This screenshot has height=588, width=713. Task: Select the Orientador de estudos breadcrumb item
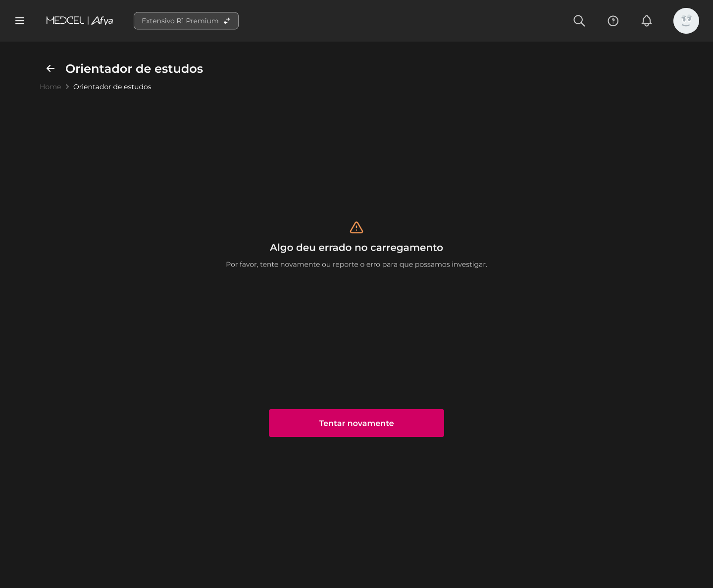click(112, 87)
